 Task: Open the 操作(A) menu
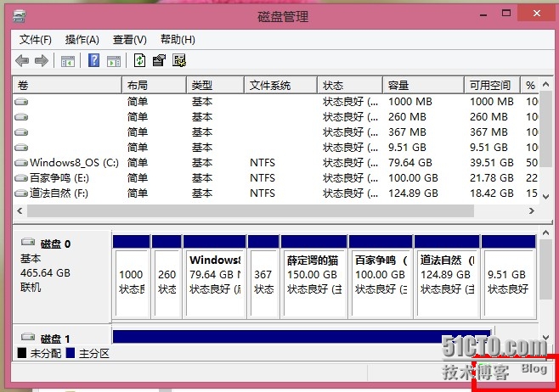click(x=82, y=40)
